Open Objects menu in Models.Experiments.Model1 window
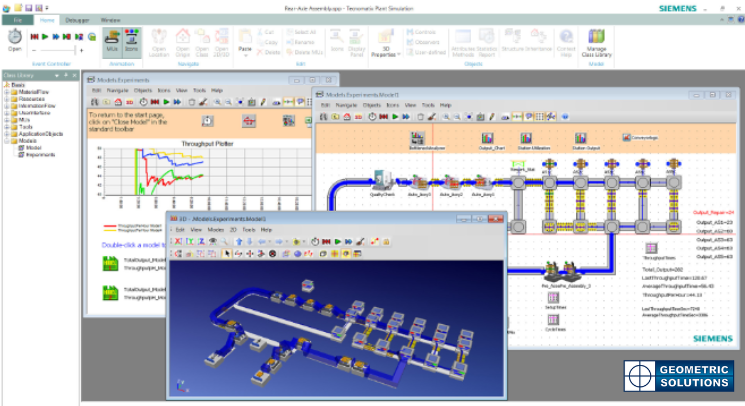 [372, 105]
